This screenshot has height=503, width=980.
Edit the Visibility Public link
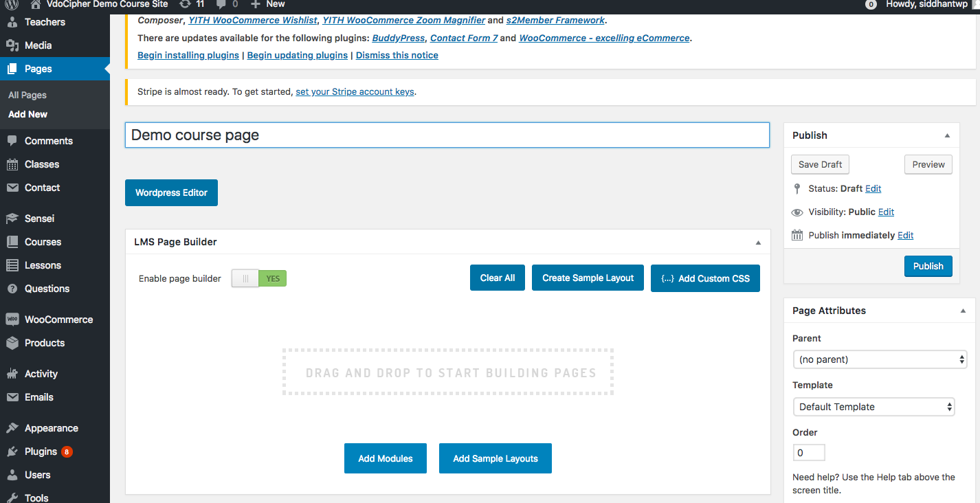point(887,212)
